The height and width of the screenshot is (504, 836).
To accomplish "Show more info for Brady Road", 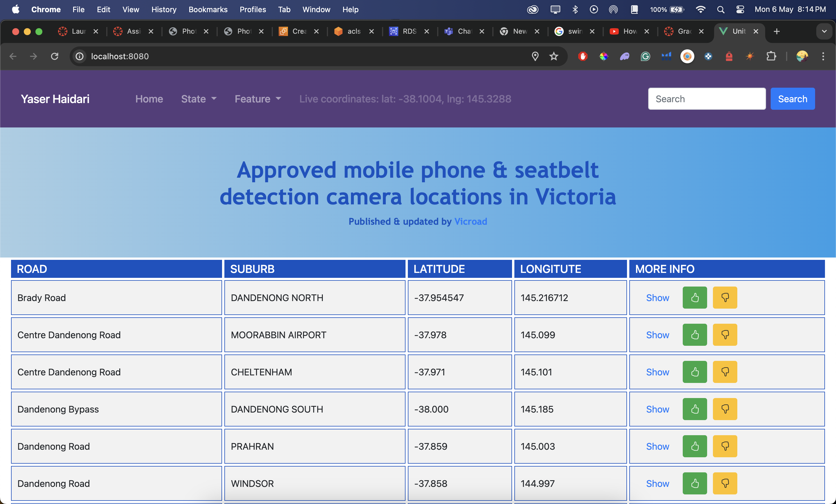I will click(x=657, y=298).
